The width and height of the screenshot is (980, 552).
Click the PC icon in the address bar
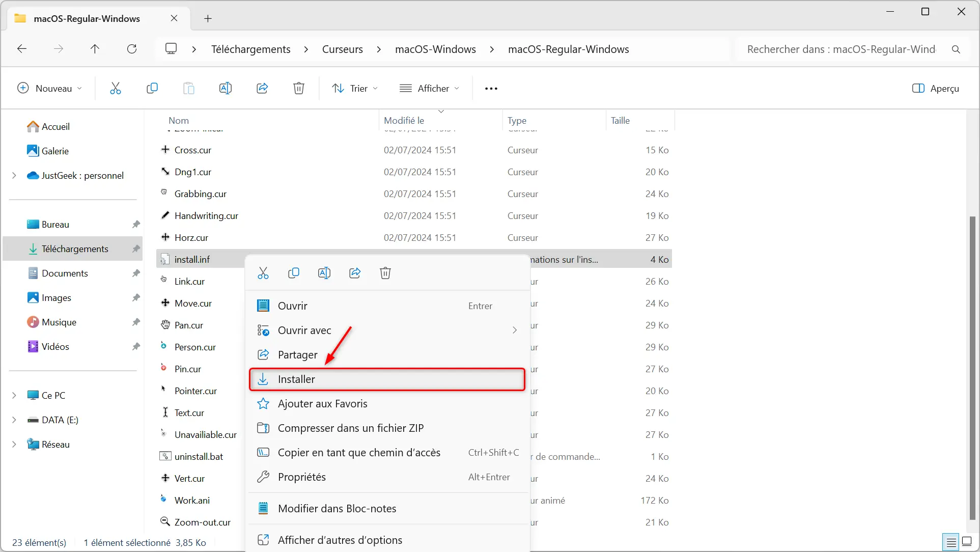[x=171, y=48]
